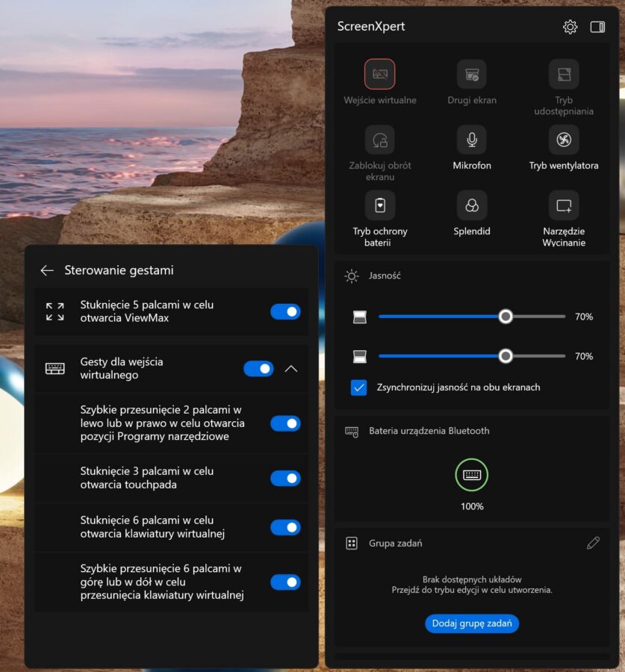Viewport: 625px width, 672px height.
Task: Adjust the top screen brightness slider
Action: point(506,317)
